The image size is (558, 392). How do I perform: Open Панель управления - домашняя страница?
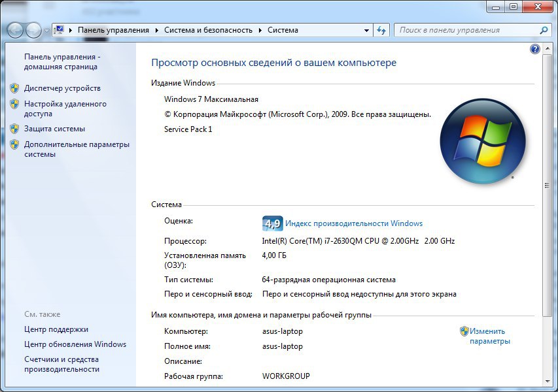[62, 62]
